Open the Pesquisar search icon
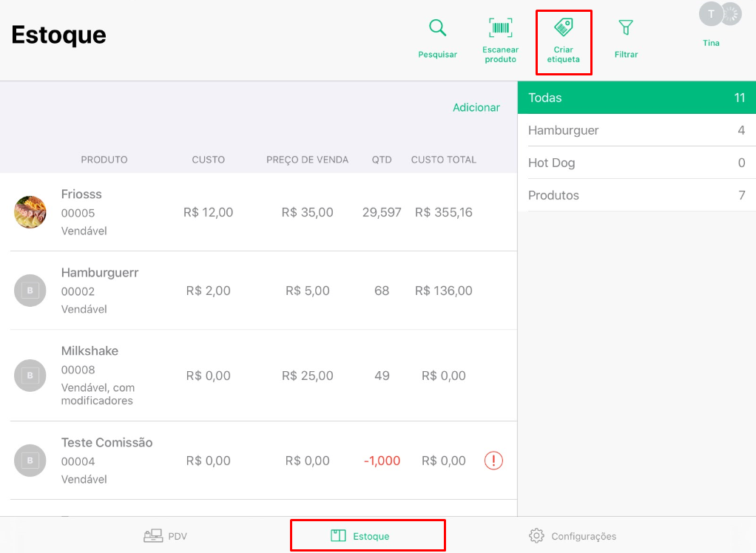The width and height of the screenshot is (756, 553). 437,28
